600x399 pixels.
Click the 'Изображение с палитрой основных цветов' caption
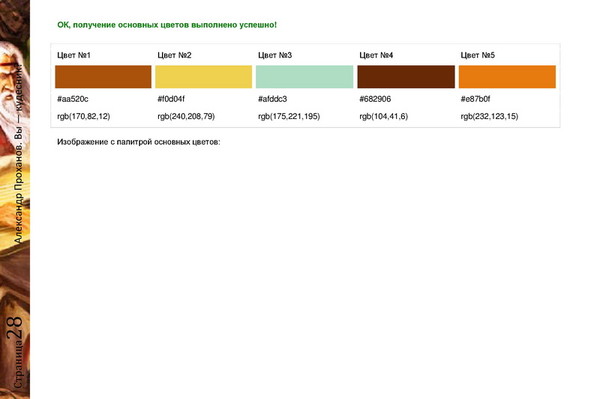click(x=139, y=142)
